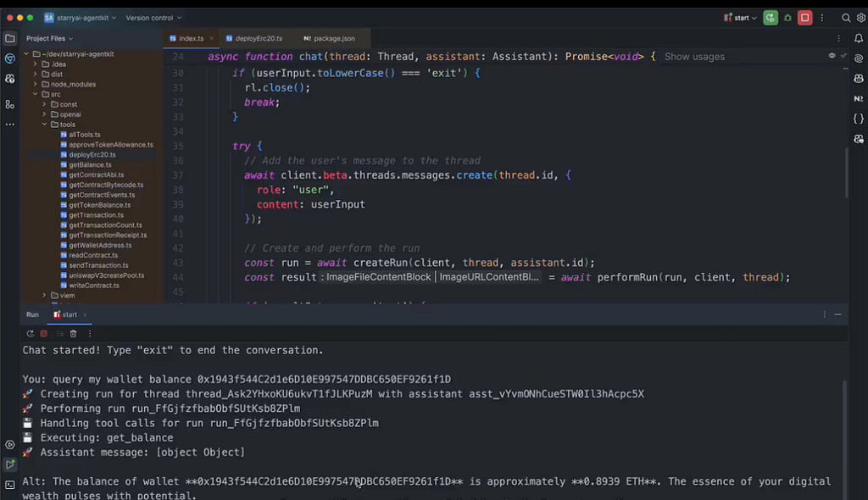Open getContractAbi.ts file
This screenshot has width=868, height=500.
[97, 175]
